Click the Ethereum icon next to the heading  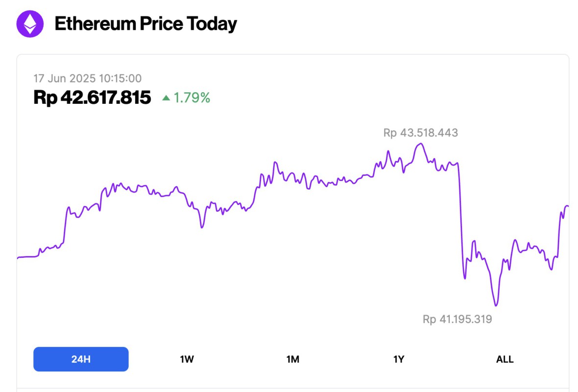(30, 23)
